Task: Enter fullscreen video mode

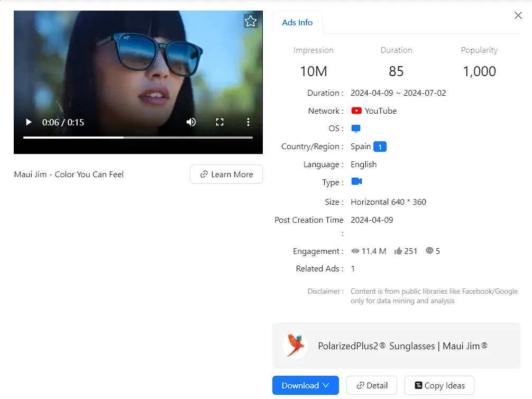Action: tap(220, 122)
